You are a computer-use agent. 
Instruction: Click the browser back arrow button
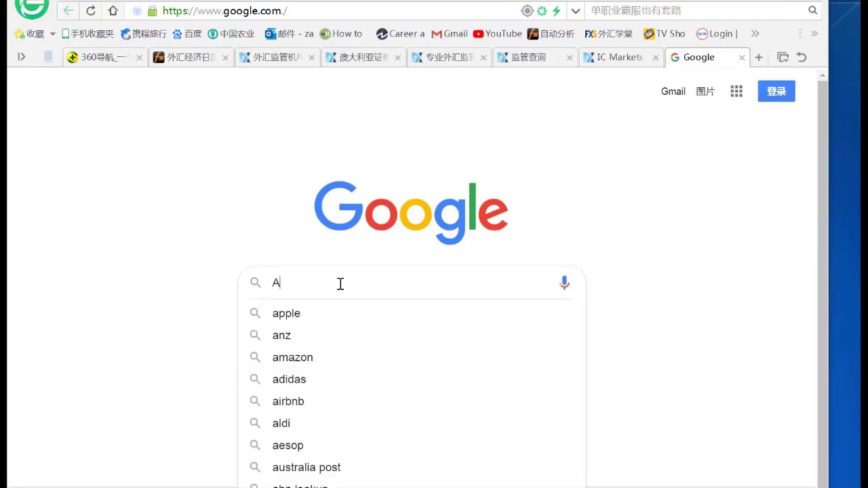tap(68, 11)
